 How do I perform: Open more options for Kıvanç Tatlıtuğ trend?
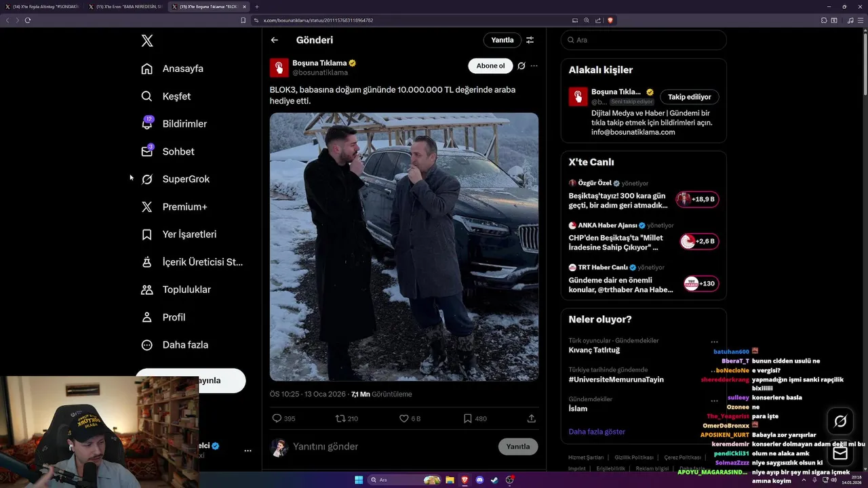[x=714, y=342]
